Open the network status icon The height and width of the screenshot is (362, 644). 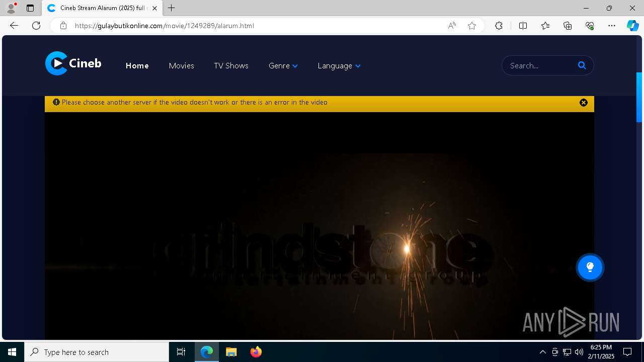click(567, 352)
